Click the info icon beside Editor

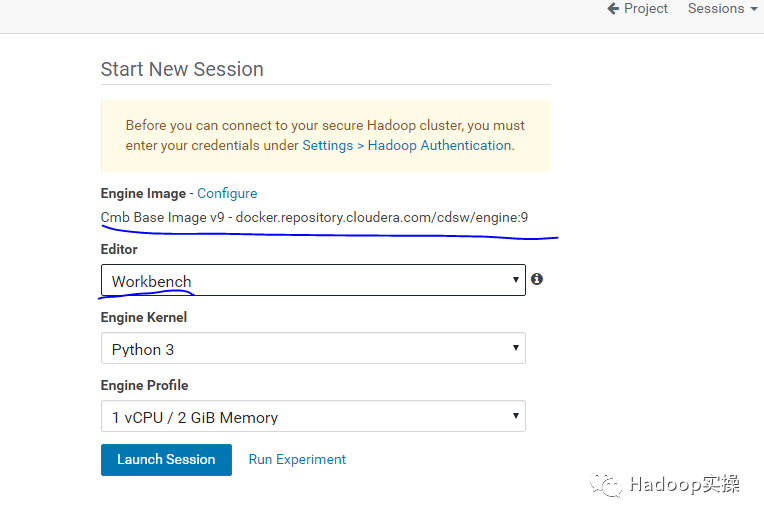tap(537, 279)
